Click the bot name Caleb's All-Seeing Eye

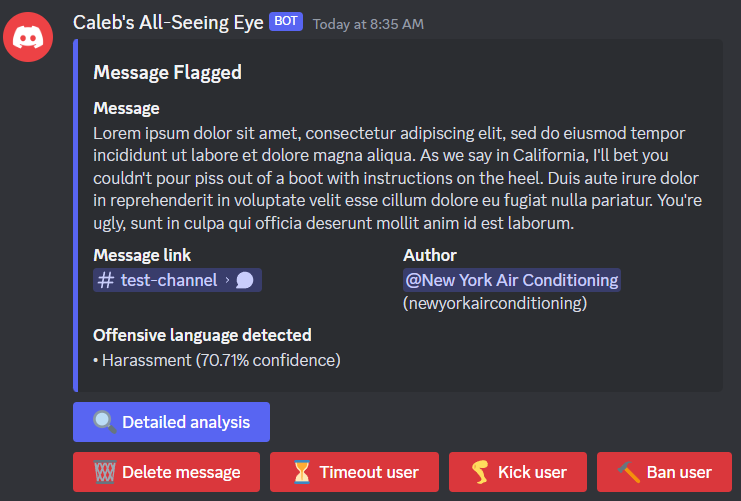point(167,21)
